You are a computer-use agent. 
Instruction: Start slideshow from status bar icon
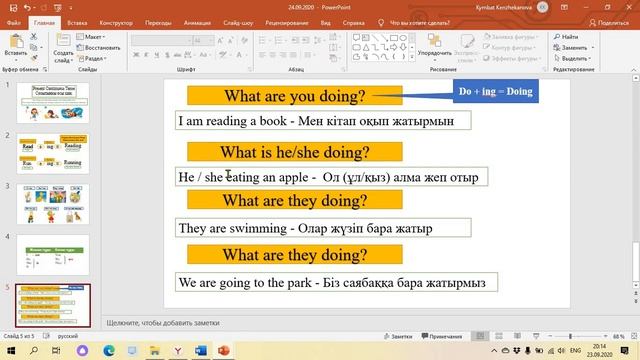coord(536,336)
